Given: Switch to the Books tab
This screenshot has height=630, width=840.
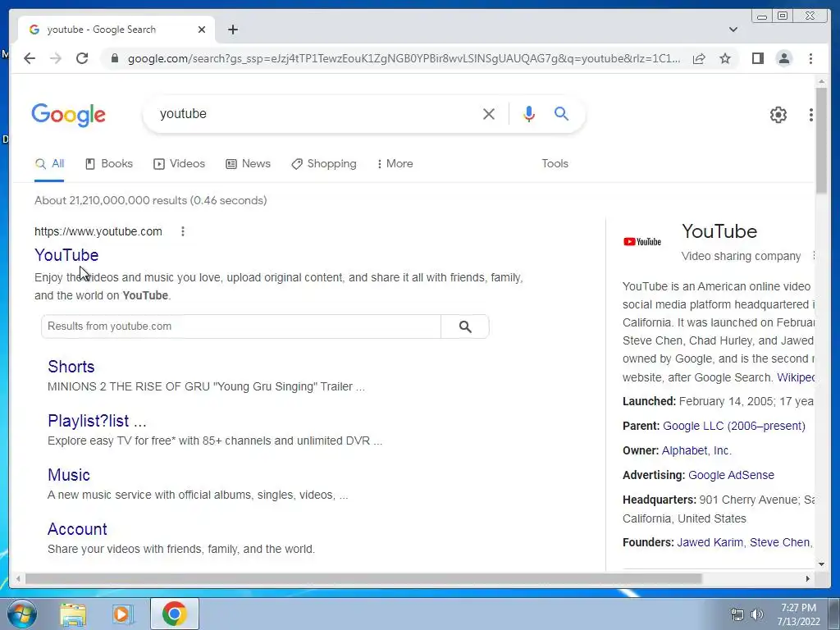Looking at the screenshot, I should [x=109, y=164].
